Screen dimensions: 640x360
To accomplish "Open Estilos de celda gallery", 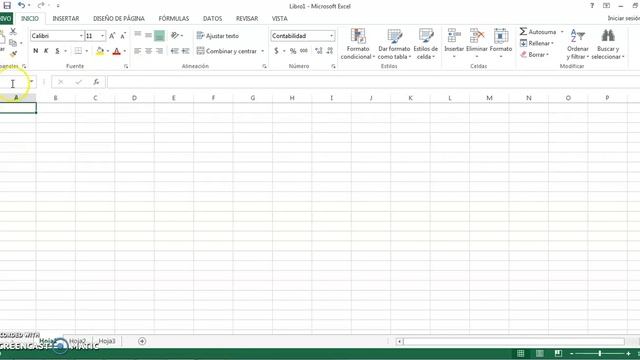I will [426, 44].
